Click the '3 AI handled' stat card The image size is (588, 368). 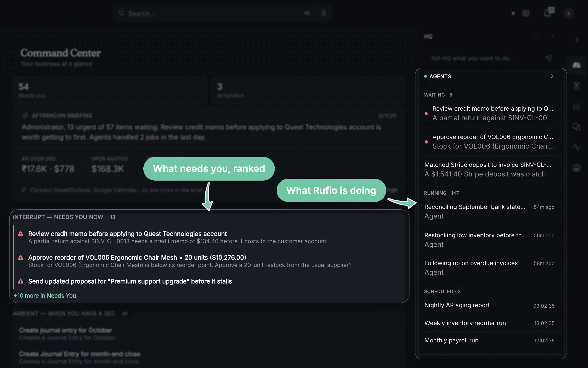(308, 91)
